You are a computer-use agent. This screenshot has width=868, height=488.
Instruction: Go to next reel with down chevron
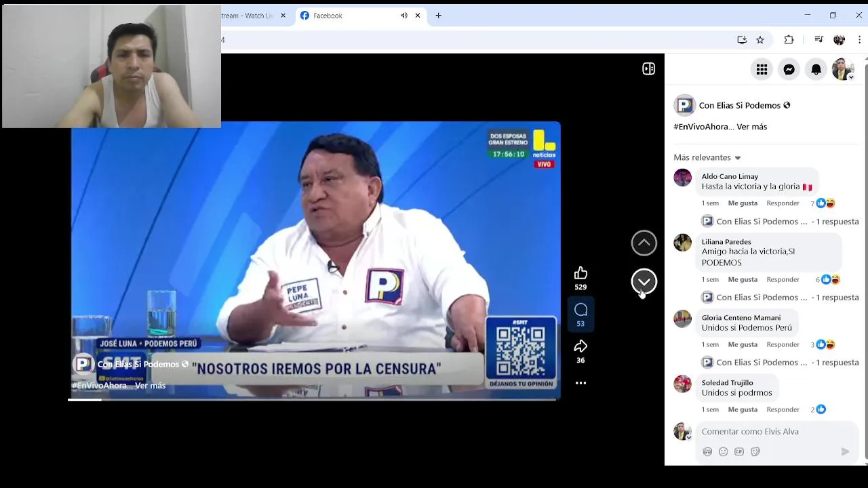click(644, 282)
